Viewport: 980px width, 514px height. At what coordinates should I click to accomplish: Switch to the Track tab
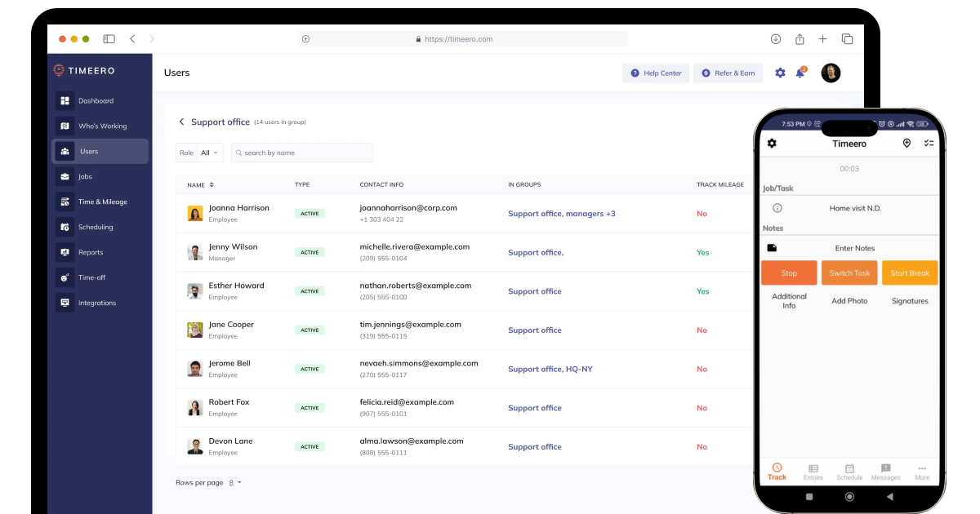pos(777,472)
